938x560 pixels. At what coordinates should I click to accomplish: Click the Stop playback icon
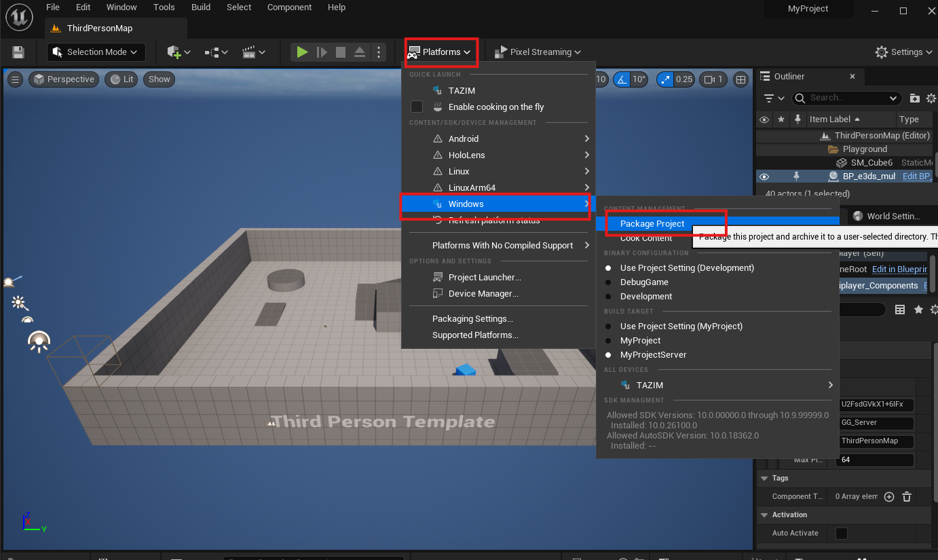coord(341,52)
